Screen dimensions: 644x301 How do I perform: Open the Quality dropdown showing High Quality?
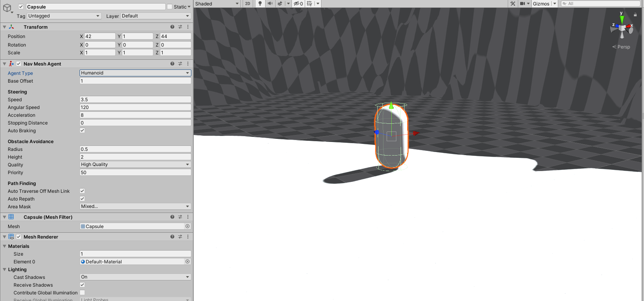point(135,164)
